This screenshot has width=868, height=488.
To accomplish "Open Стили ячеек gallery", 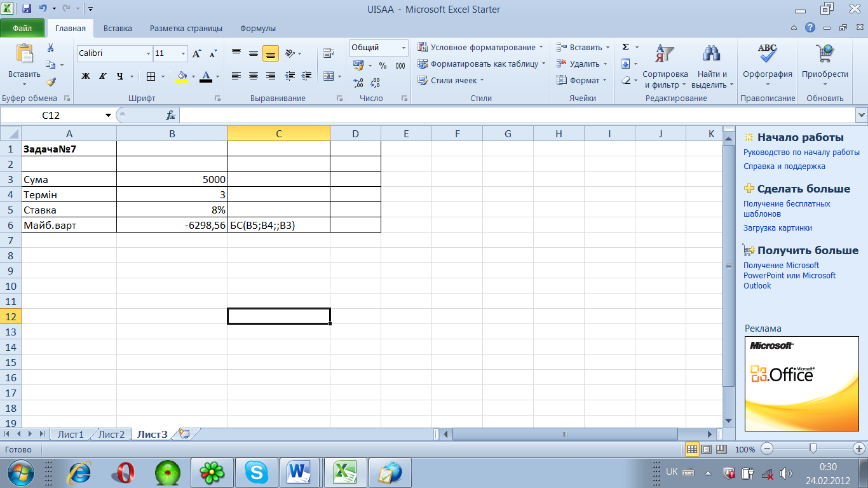I will pyautogui.click(x=451, y=80).
